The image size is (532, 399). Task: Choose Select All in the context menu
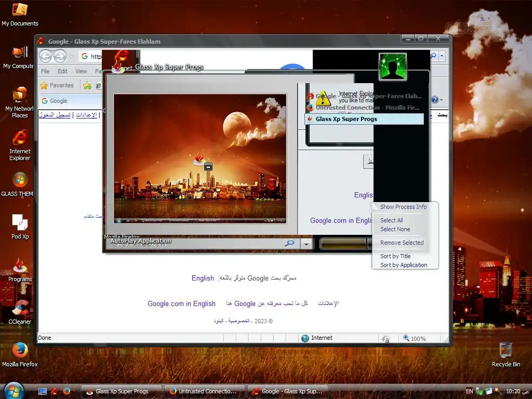tap(392, 220)
